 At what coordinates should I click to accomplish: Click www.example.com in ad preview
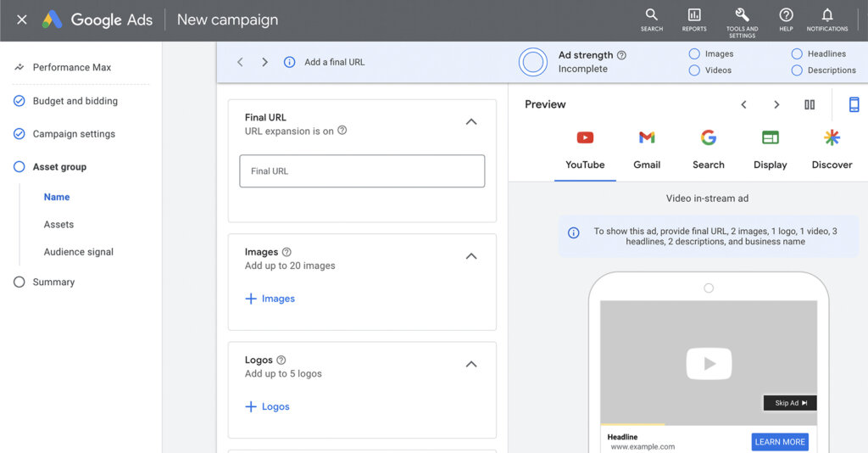point(643,446)
